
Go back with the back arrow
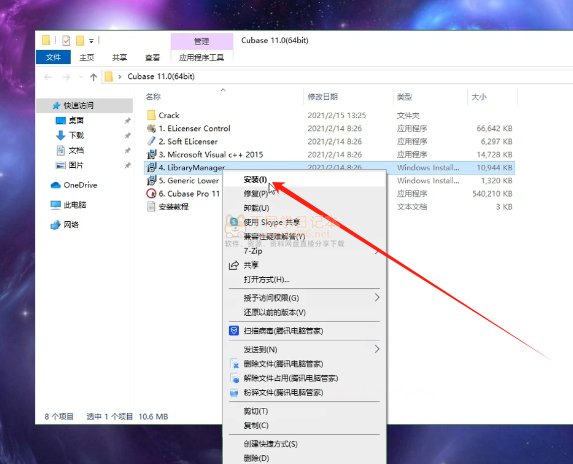pos(48,77)
